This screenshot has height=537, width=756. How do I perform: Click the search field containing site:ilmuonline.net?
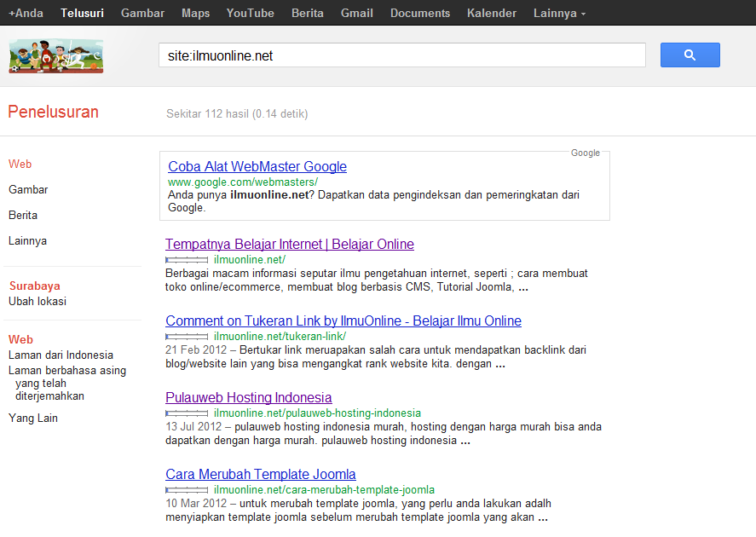[x=401, y=55]
